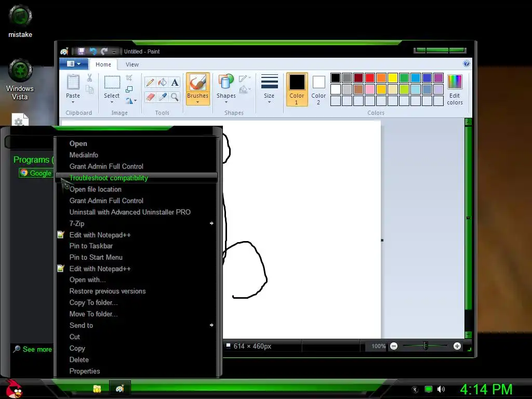The height and width of the screenshot is (399, 532).
Task: Open the Paint file menu button
Action: (x=74, y=63)
